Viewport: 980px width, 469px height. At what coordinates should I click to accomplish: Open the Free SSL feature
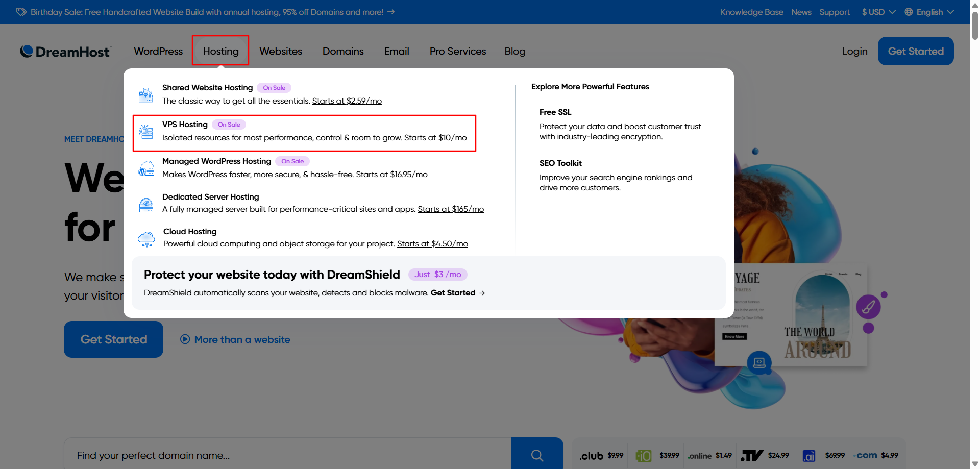tap(555, 112)
